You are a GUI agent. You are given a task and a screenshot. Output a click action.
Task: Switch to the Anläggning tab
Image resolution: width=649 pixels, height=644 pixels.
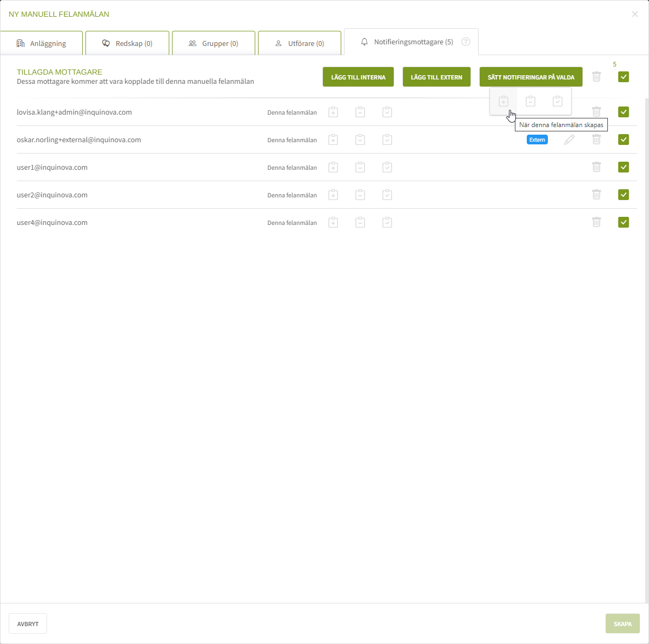click(x=42, y=43)
